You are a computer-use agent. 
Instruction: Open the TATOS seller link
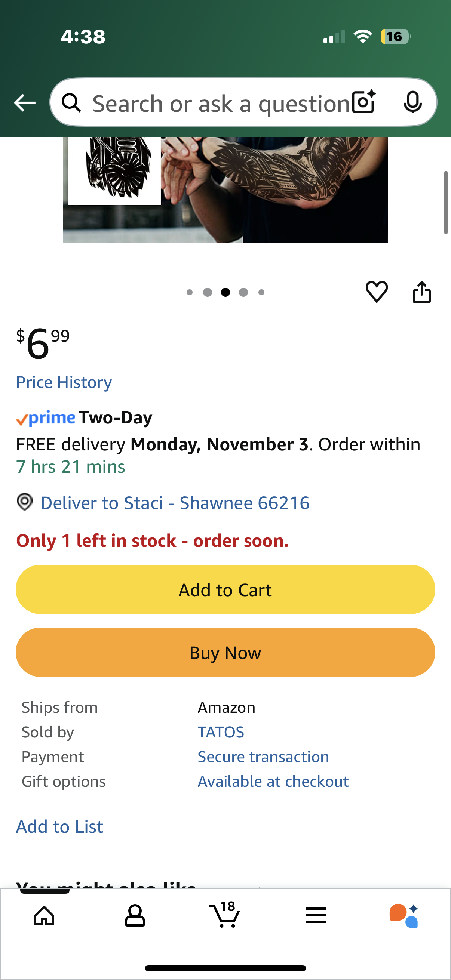click(221, 732)
